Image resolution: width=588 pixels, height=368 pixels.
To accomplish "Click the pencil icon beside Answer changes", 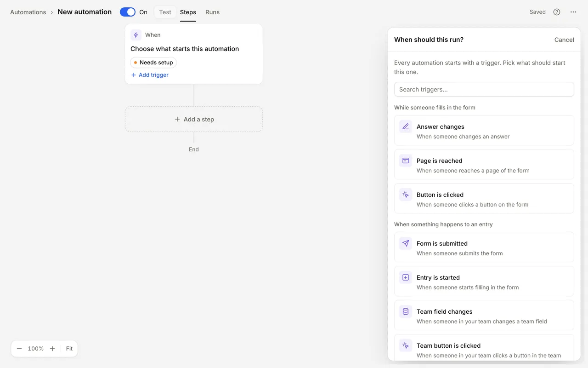I will pyautogui.click(x=406, y=126).
